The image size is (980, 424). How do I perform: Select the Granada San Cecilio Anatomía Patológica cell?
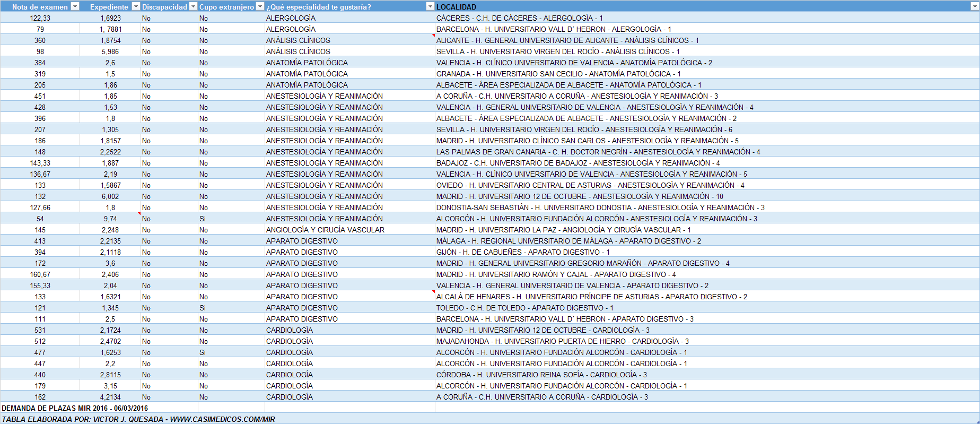(707, 74)
